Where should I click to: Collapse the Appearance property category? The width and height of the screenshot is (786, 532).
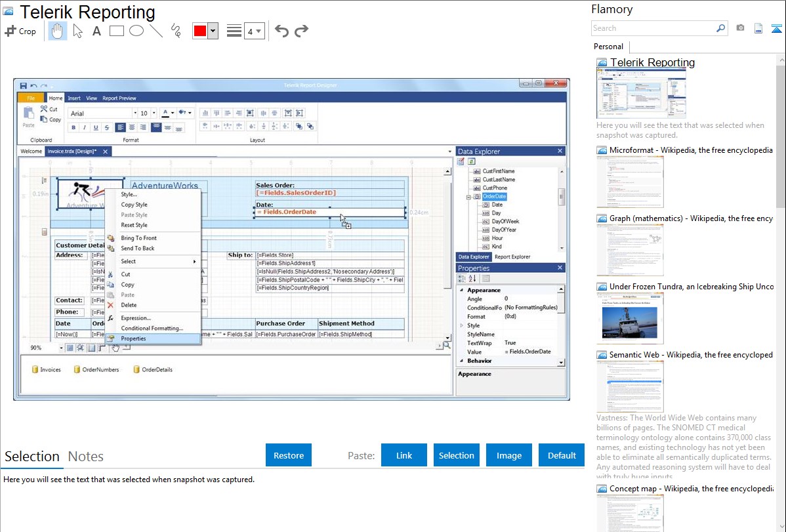(x=462, y=291)
